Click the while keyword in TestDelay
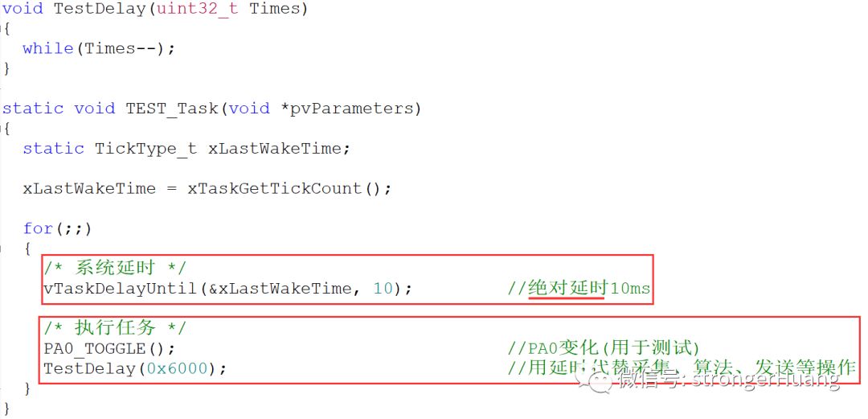The image size is (868, 419). 48,49
